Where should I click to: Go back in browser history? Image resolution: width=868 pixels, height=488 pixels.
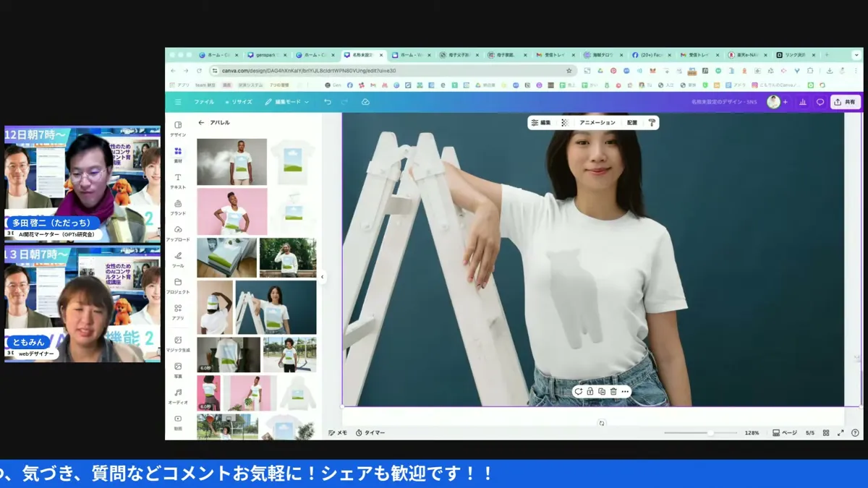[173, 71]
